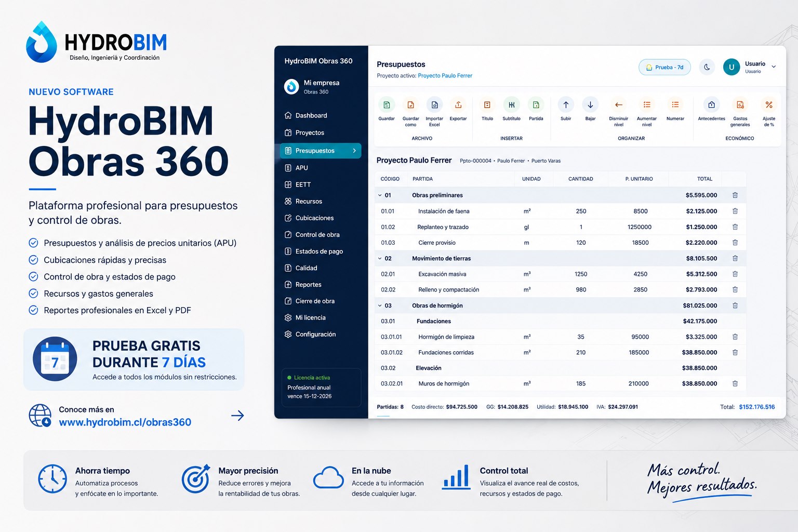Click the P. UNITARIO column header
The height and width of the screenshot is (532, 798).
click(639, 179)
